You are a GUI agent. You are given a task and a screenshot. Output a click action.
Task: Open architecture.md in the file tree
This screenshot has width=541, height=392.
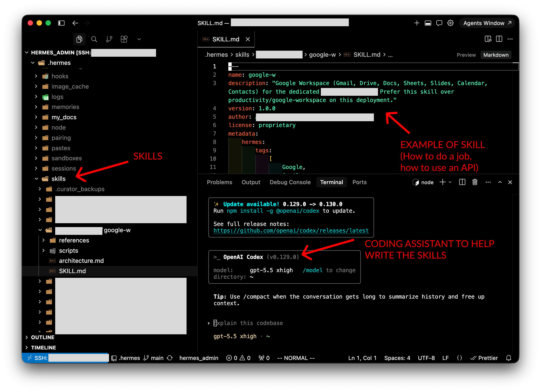pos(81,261)
